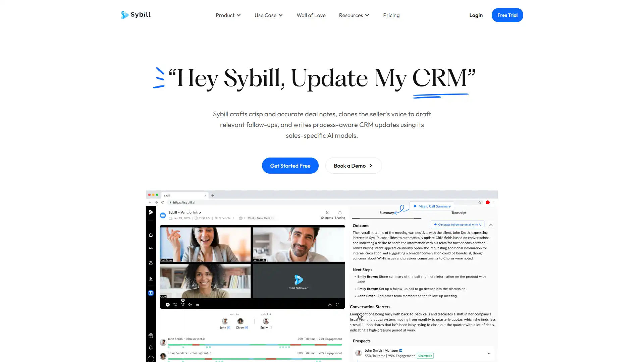Screen dimensions: 644x362
Task: Click the playback play button on recording
Action: 168,304
